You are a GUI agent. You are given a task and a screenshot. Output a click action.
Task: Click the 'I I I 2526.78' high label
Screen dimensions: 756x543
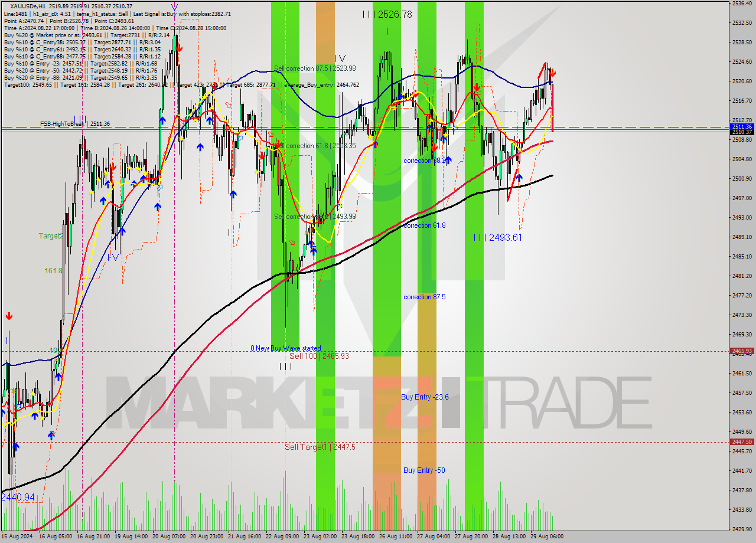coord(387,14)
